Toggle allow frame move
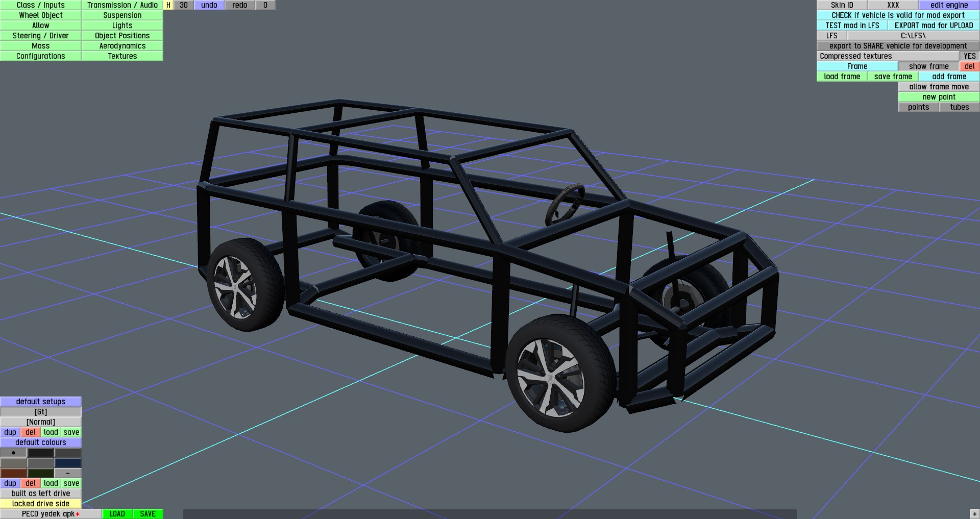The image size is (980, 519). coord(939,87)
